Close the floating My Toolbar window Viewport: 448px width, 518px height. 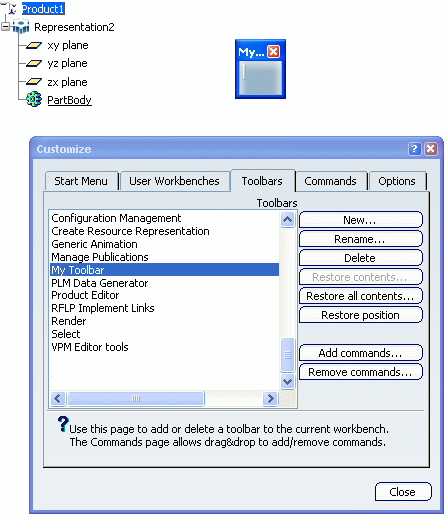[274, 52]
